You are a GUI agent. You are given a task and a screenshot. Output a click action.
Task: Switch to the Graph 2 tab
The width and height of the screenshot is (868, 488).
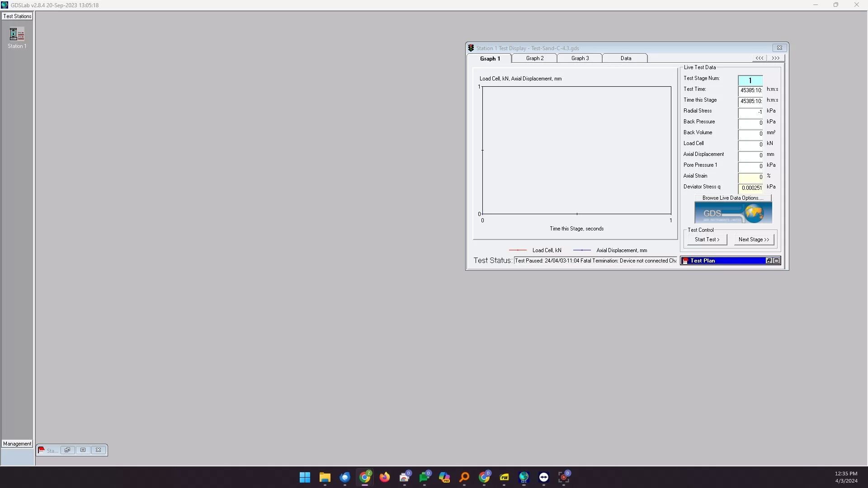[534, 58]
